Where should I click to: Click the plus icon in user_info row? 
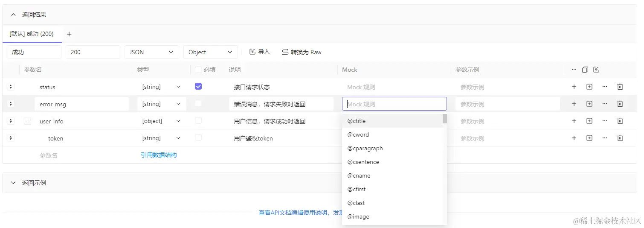click(574, 121)
